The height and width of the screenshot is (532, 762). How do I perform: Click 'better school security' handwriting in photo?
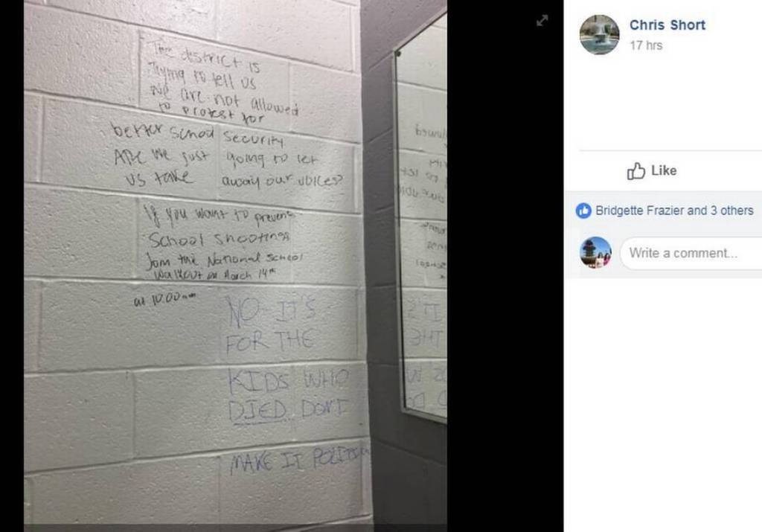198,134
